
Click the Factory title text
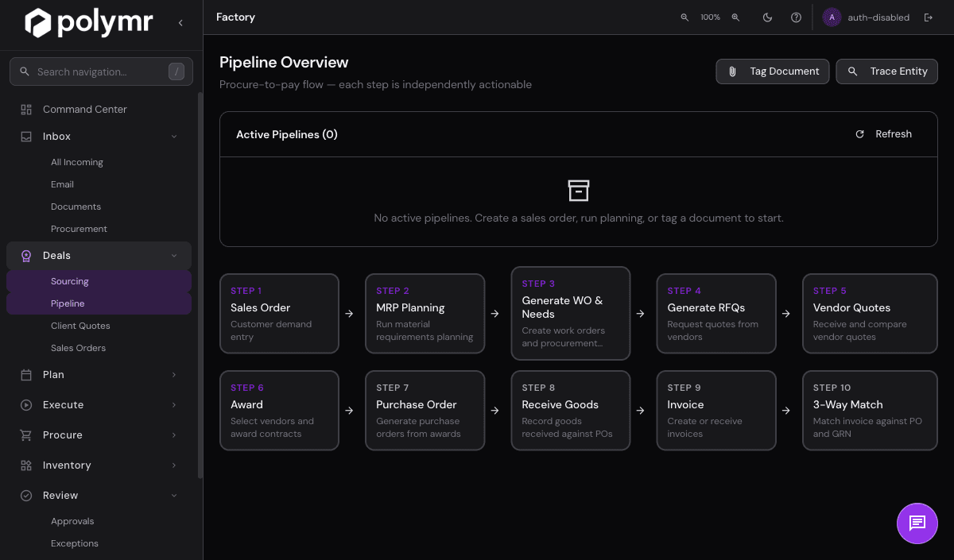click(235, 17)
